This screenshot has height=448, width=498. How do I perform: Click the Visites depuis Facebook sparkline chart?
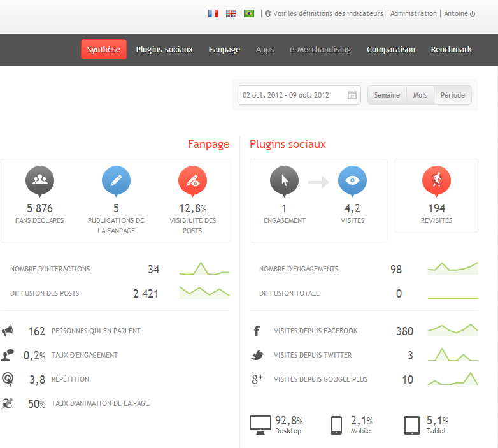coord(452,330)
